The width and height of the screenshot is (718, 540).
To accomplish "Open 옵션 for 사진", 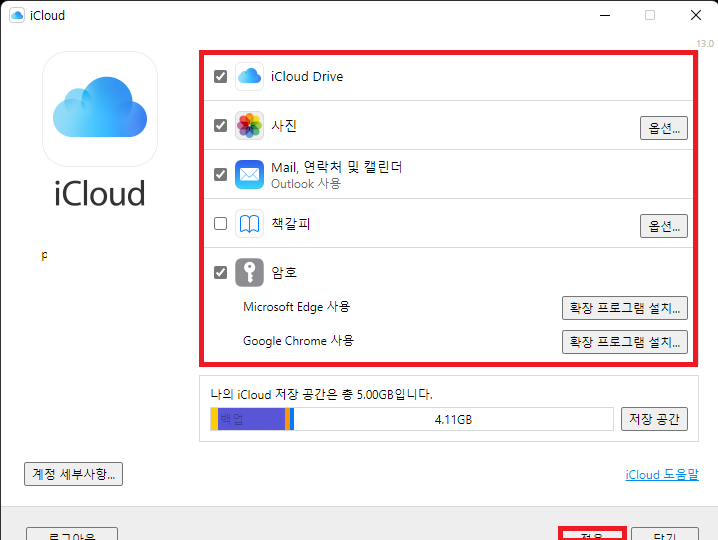I will coord(664,128).
